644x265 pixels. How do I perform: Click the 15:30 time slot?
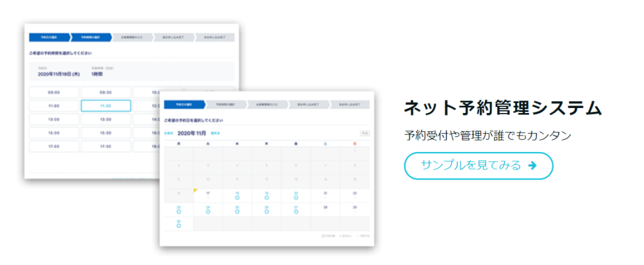[x=106, y=132]
